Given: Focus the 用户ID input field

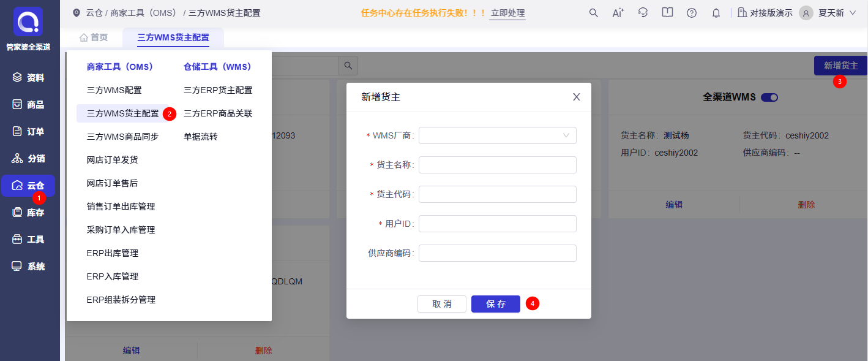Looking at the screenshot, I should point(498,224).
